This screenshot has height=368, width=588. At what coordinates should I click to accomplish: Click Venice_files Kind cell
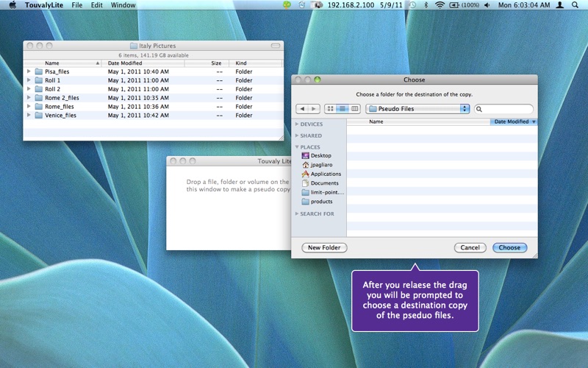coord(244,116)
